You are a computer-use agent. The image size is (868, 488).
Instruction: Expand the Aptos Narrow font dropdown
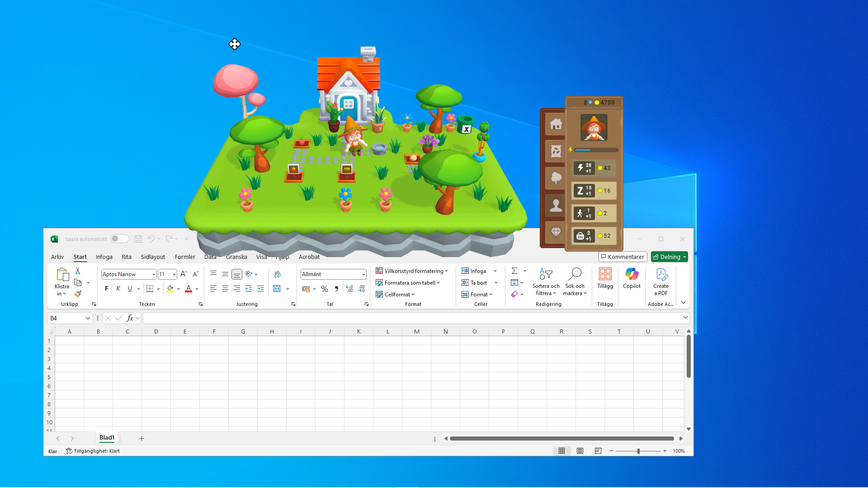click(154, 274)
